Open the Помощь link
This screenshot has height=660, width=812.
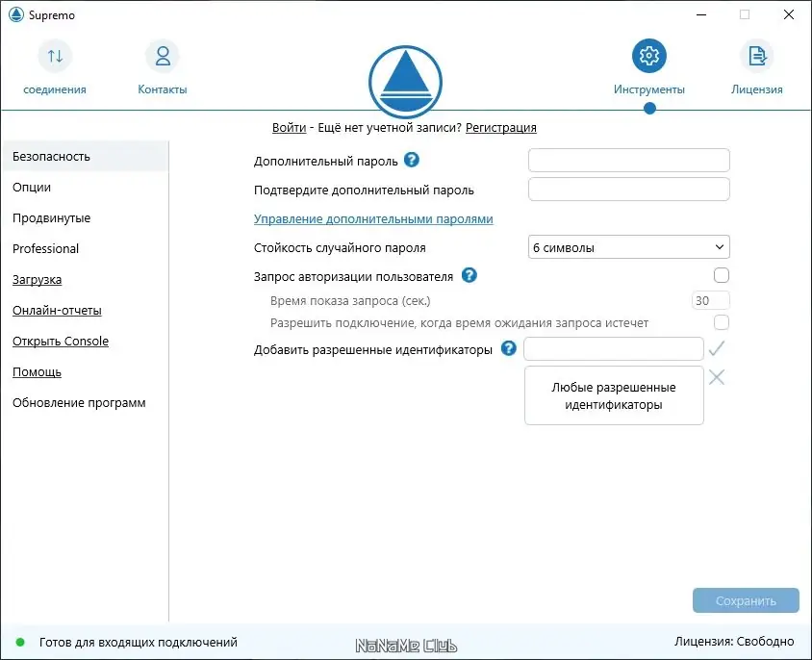click(37, 372)
